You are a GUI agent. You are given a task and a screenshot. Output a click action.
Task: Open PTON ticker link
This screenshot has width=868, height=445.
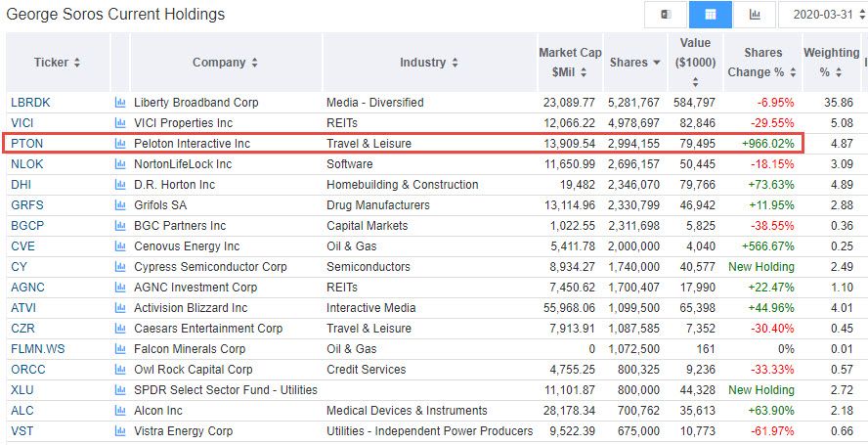pos(26,144)
